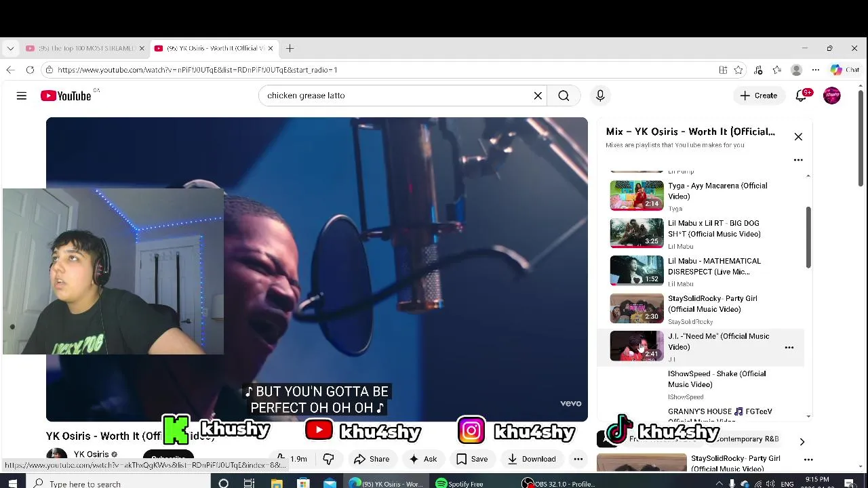Open a new browser tab
868x488 pixels.
290,48
